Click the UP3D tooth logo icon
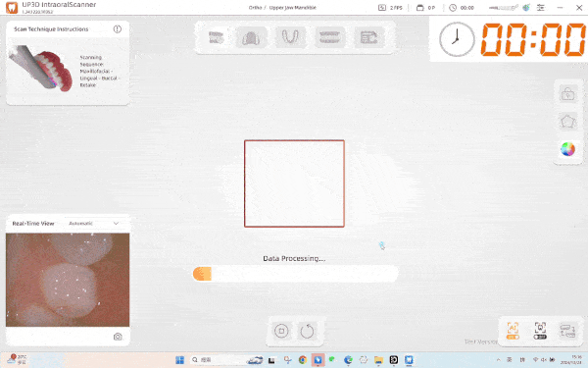 [12, 7]
